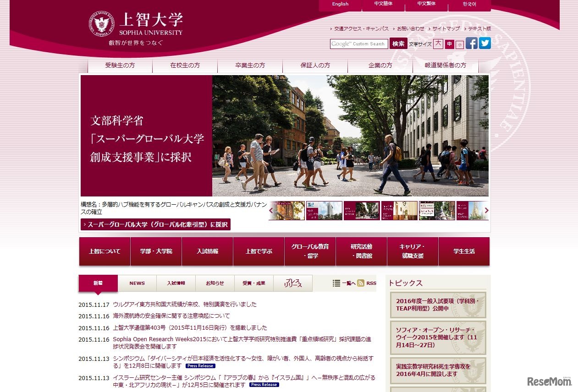Open the 学部・大学院 navigation section
Screen dimensions: 578x392
click(155, 251)
